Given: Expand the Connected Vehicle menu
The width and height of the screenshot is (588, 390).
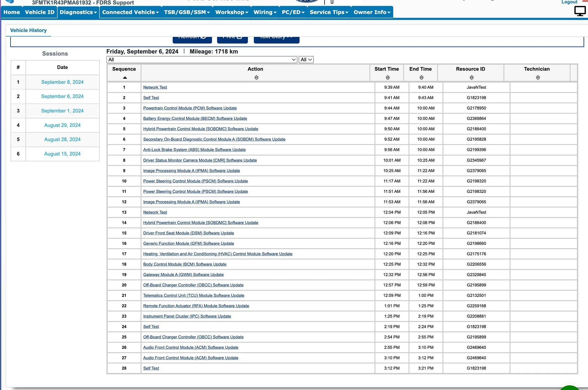Looking at the screenshot, I should (130, 12).
